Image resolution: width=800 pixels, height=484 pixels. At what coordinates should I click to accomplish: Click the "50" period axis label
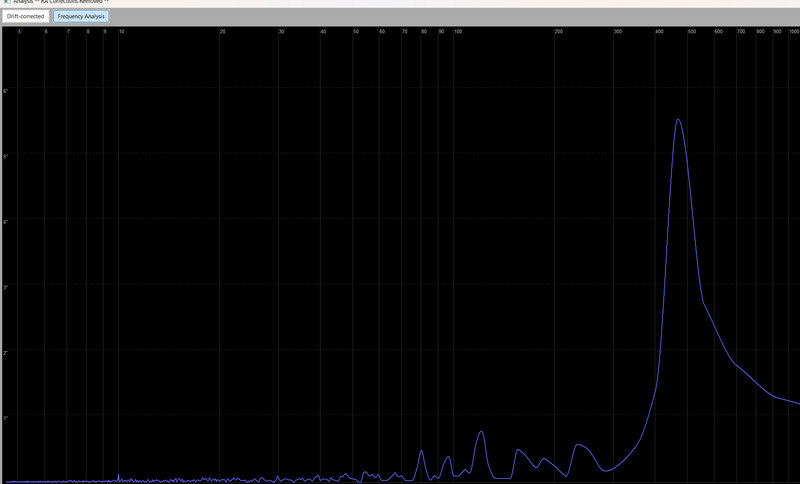click(356, 32)
